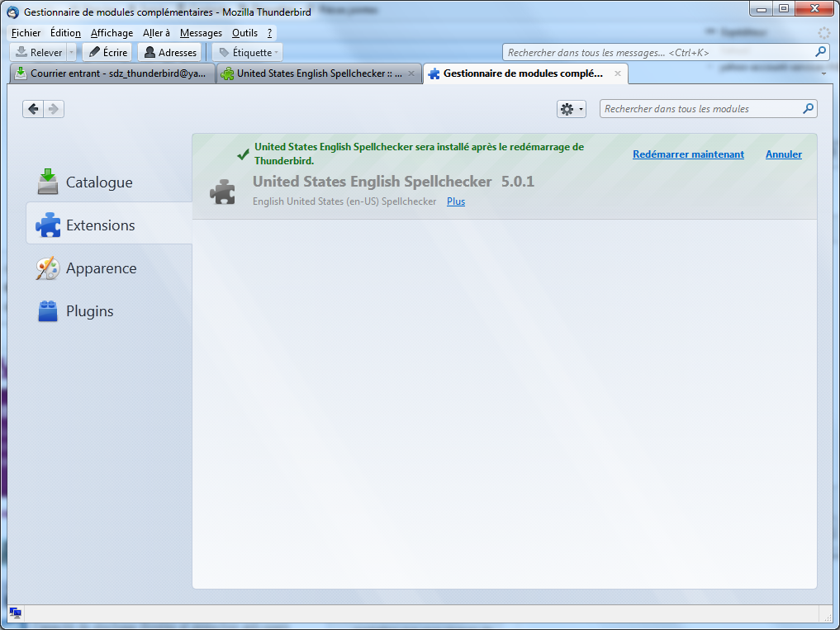Open the Catalogue section
The height and width of the screenshot is (630, 840).
pyautogui.click(x=109, y=182)
